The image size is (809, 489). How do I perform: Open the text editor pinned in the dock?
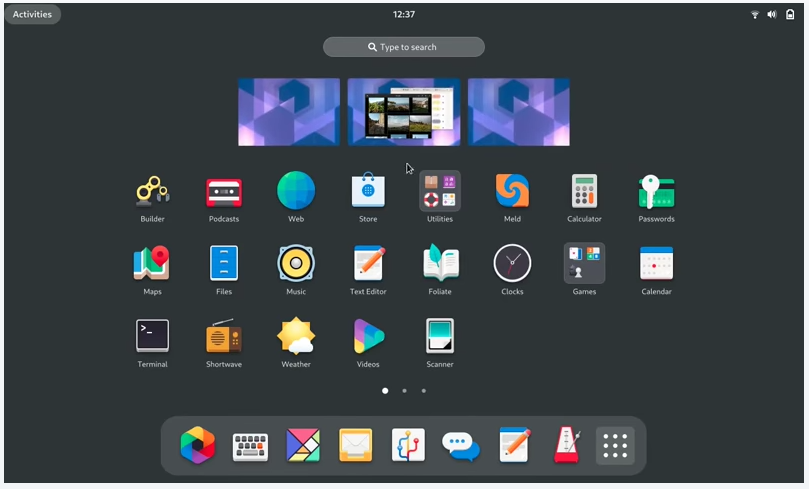514,445
